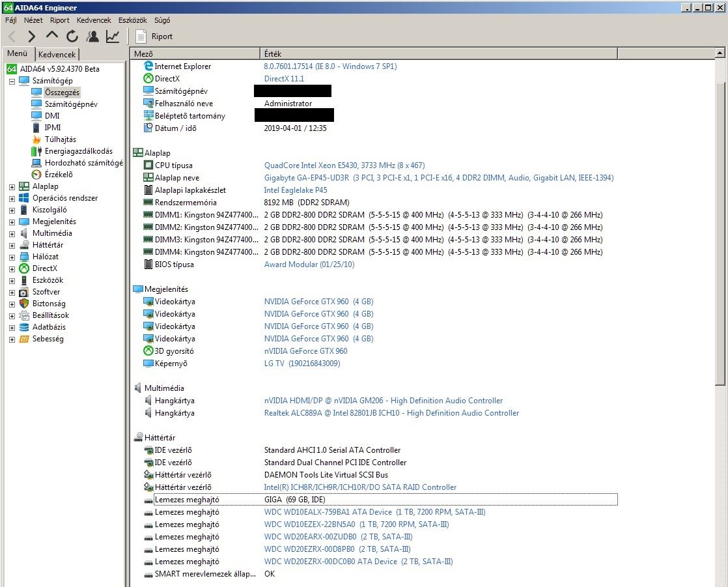Expand the Hálózat tree node

pos(12,257)
